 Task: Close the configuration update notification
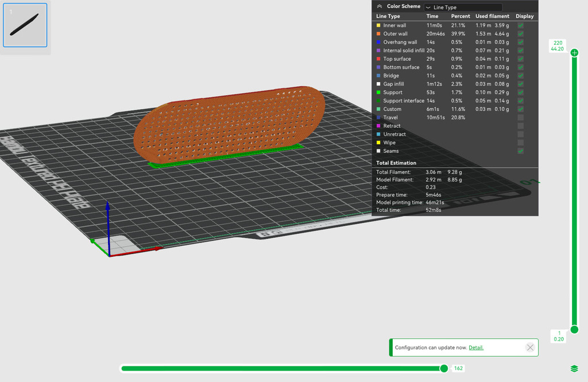click(530, 348)
